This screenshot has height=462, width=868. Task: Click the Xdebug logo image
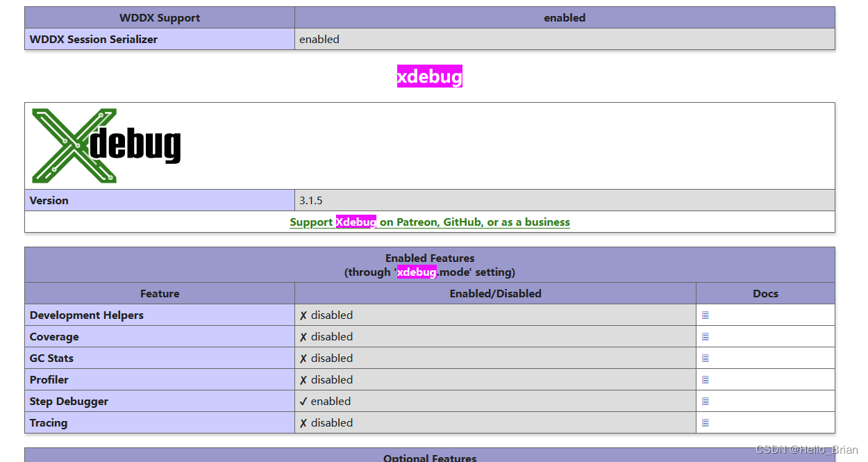[x=106, y=146]
